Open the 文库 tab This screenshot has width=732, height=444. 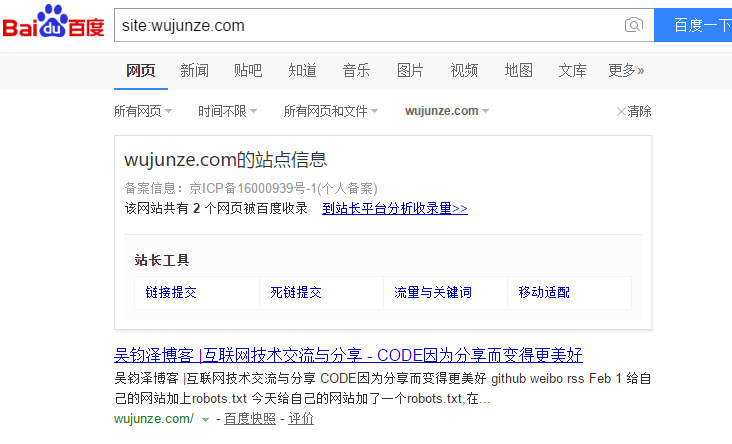point(572,70)
